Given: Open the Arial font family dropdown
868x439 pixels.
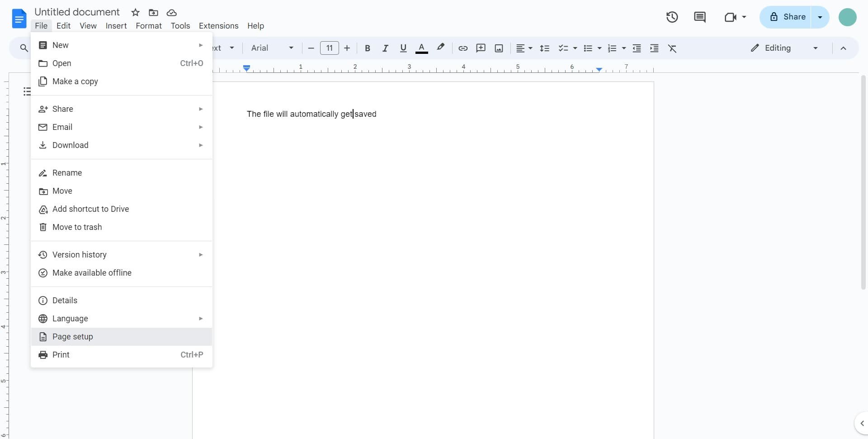Looking at the screenshot, I should click(272, 48).
